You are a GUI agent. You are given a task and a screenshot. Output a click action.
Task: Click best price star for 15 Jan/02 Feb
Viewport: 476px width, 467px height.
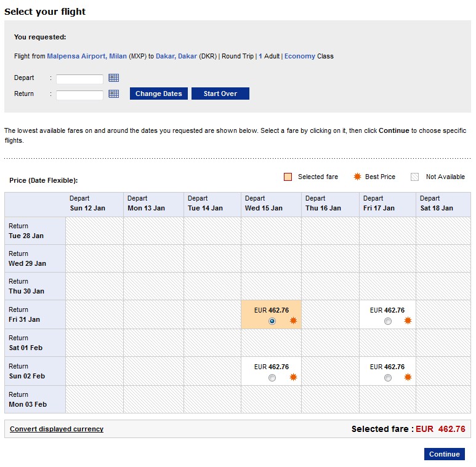click(x=293, y=377)
